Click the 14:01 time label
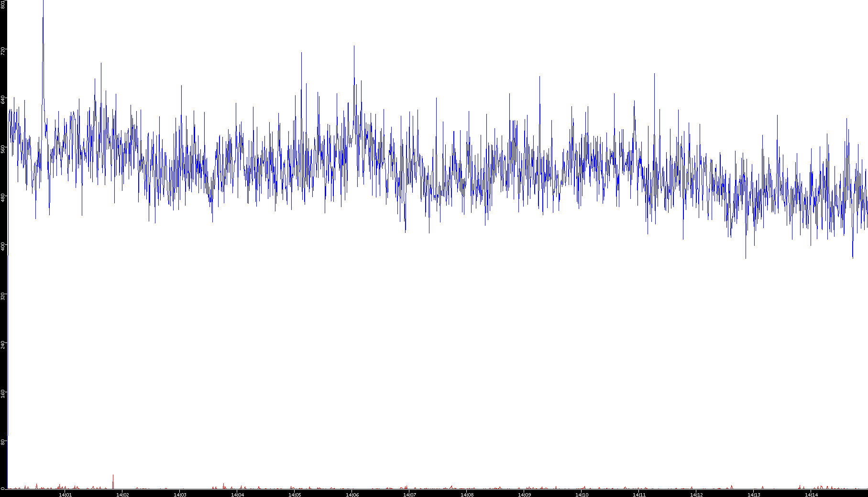The width and height of the screenshot is (868, 497). (65, 494)
